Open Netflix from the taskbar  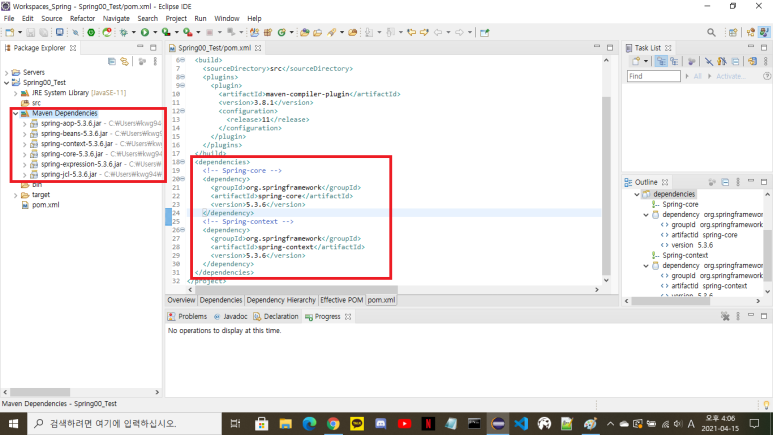[428, 424]
